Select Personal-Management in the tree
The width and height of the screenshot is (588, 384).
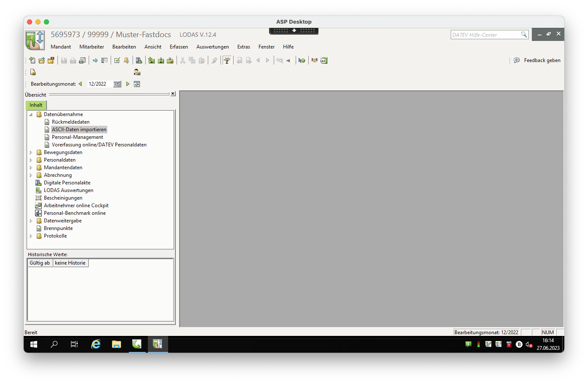tap(77, 137)
